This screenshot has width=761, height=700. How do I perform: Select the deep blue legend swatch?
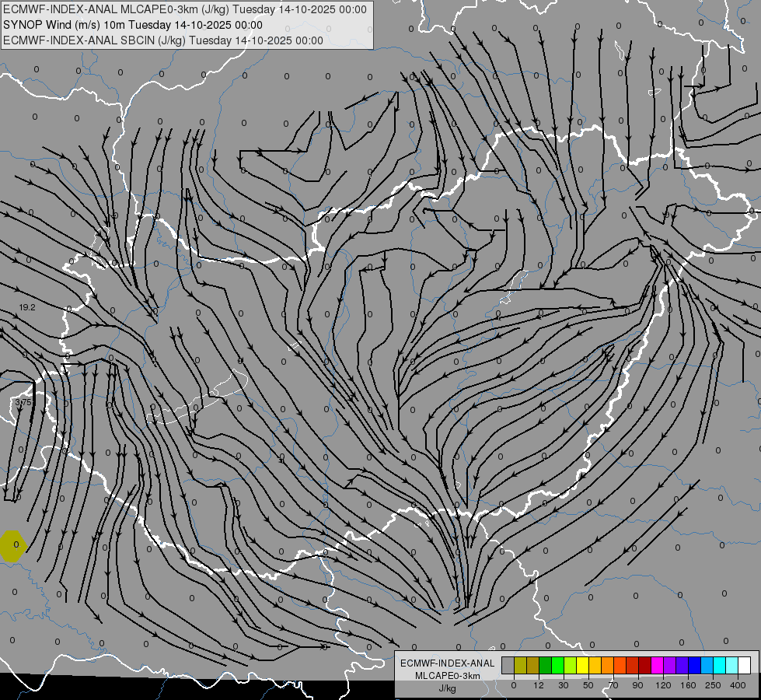(695, 665)
